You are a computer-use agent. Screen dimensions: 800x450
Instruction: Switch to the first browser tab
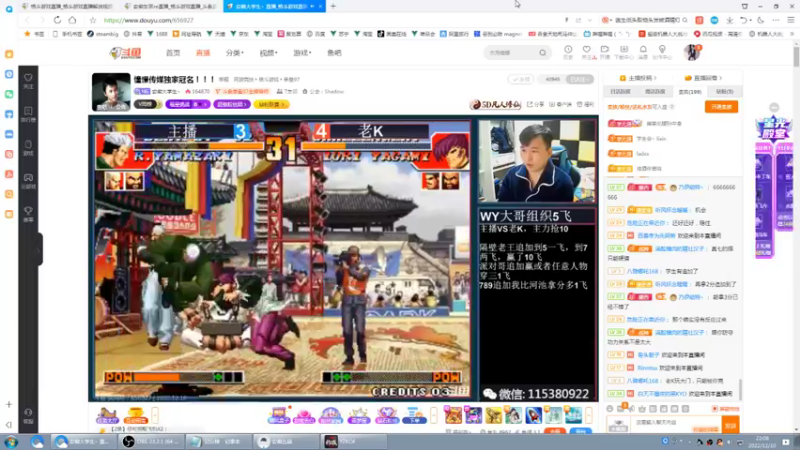[67, 6]
